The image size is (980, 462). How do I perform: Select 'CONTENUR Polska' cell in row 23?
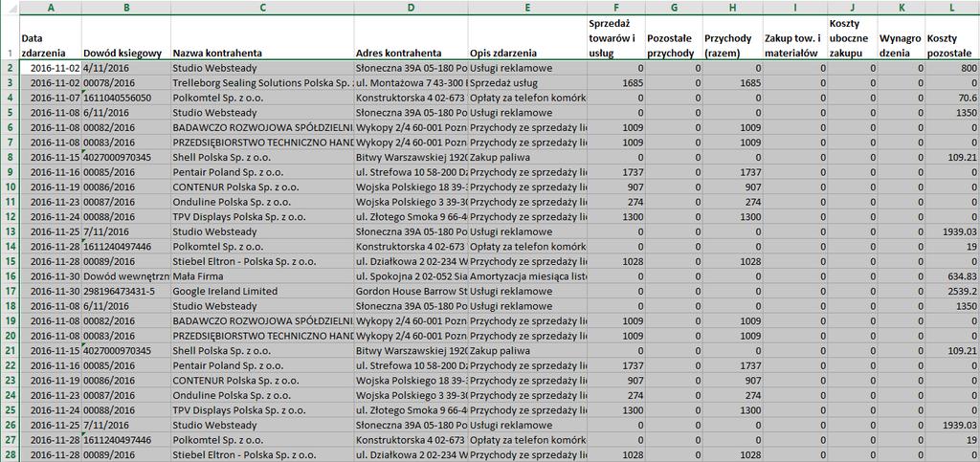pyautogui.click(x=262, y=380)
